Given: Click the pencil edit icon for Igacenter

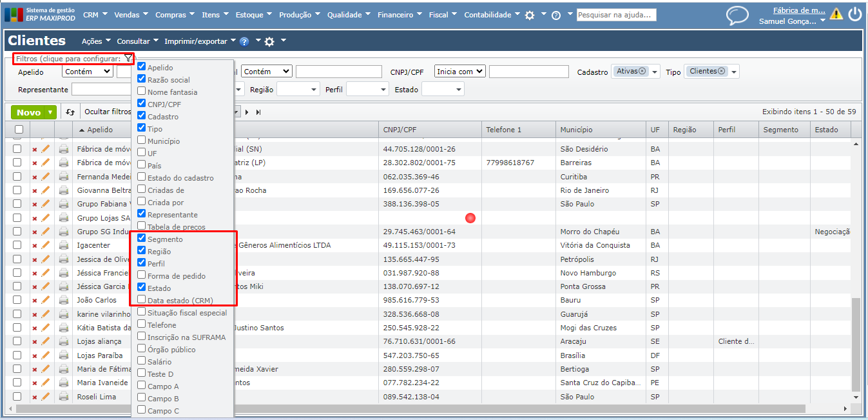Looking at the screenshot, I should [x=46, y=245].
